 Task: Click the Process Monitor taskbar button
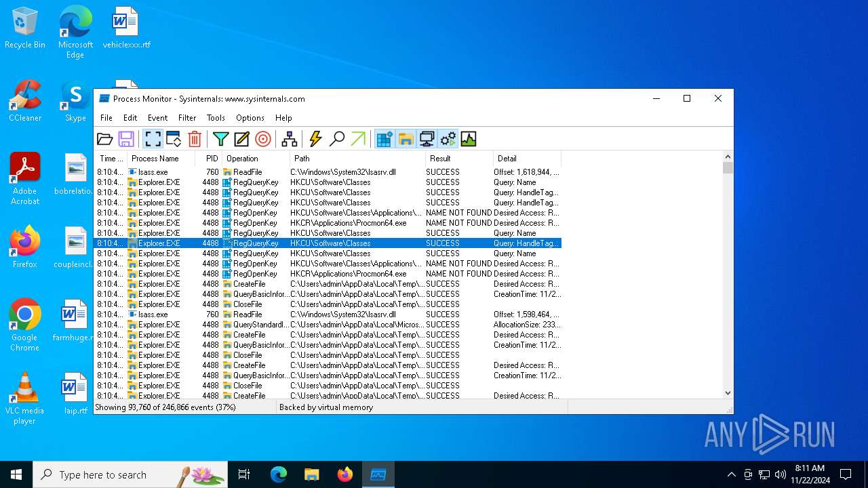pyautogui.click(x=378, y=474)
